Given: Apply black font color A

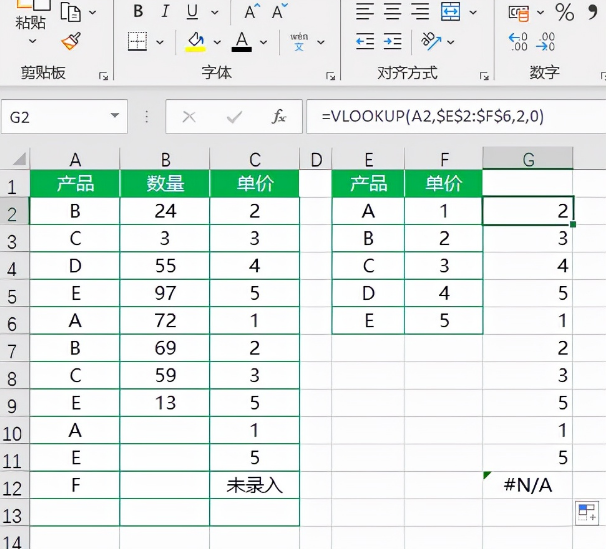Looking at the screenshot, I should pyautogui.click(x=242, y=41).
